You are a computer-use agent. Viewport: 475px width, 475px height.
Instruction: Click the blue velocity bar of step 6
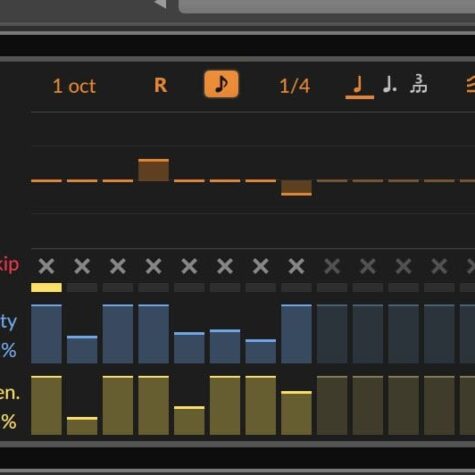tap(225, 346)
